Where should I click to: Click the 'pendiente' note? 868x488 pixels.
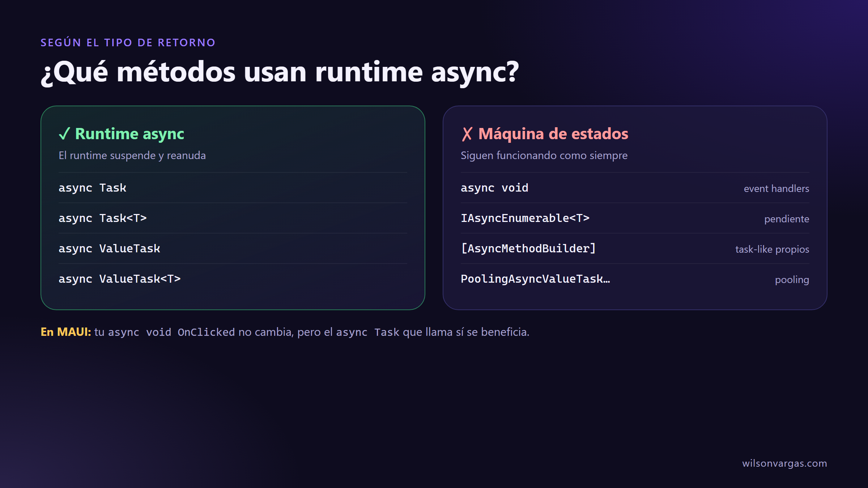point(787,219)
